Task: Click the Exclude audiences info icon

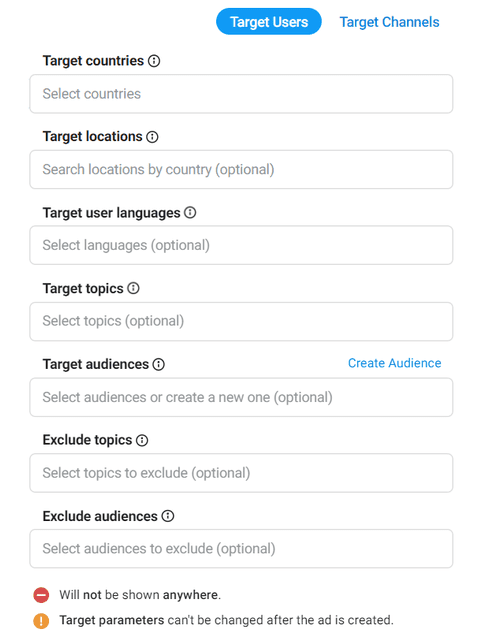Action: click(x=168, y=516)
